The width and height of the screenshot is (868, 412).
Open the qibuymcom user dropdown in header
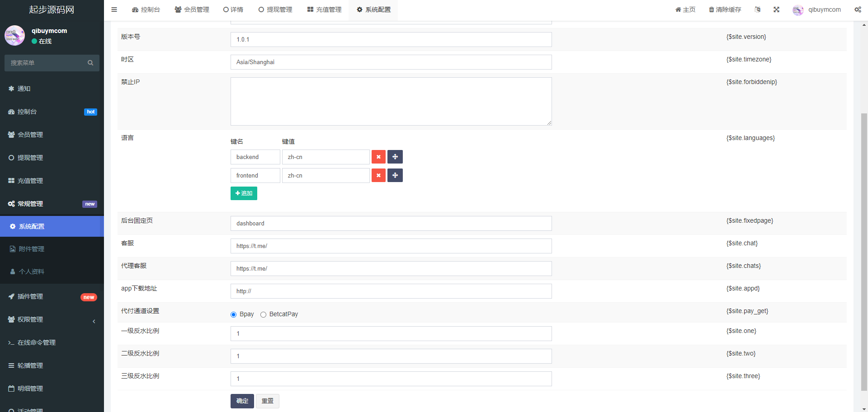pyautogui.click(x=817, y=9)
